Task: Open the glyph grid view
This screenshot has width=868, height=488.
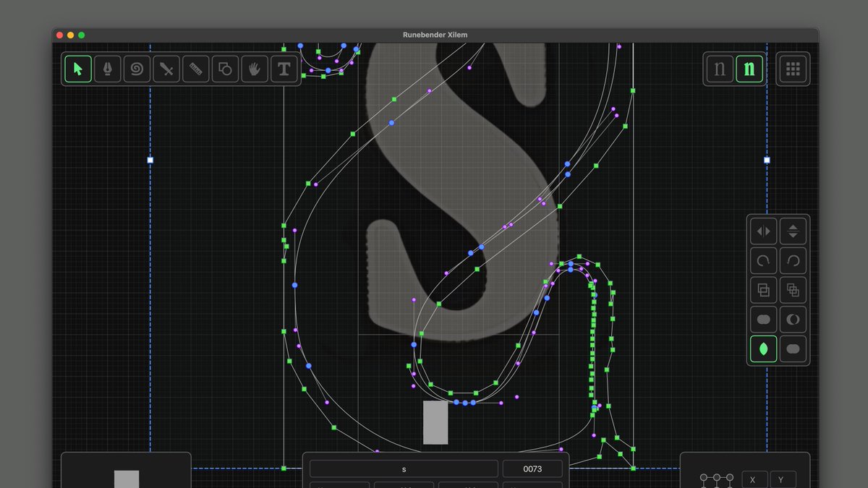Action: (x=793, y=69)
